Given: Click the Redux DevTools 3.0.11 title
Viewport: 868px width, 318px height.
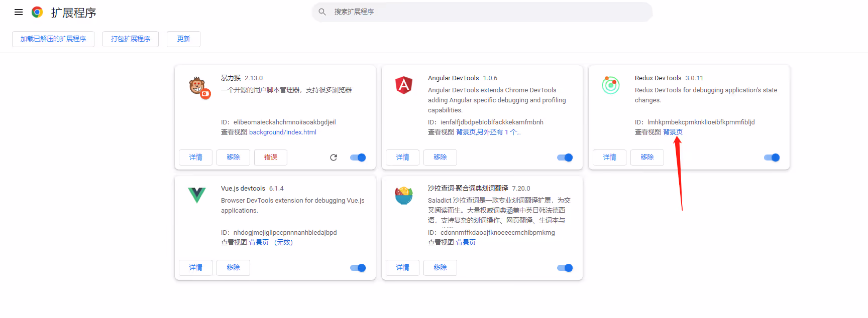Looking at the screenshot, I should click(669, 78).
